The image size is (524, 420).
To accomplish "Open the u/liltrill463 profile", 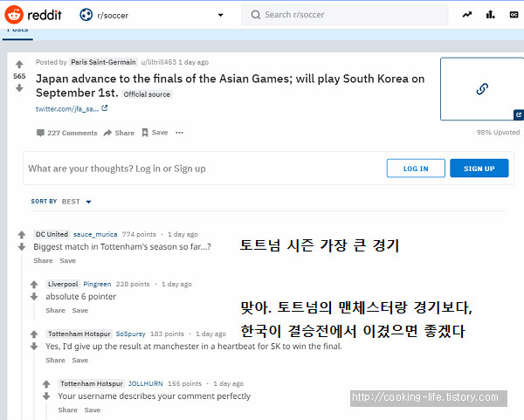I will tap(158, 62).
